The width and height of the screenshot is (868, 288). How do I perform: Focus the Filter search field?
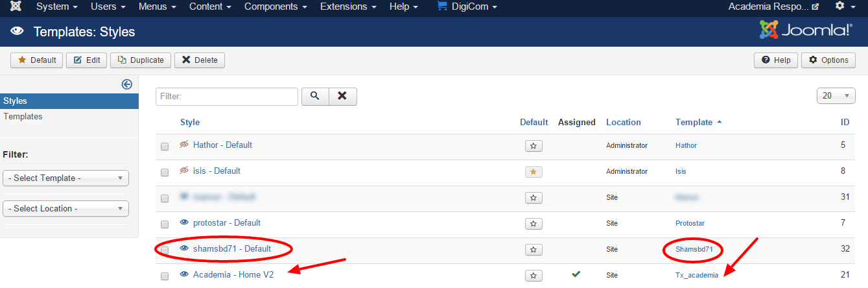tap(227, 96)
